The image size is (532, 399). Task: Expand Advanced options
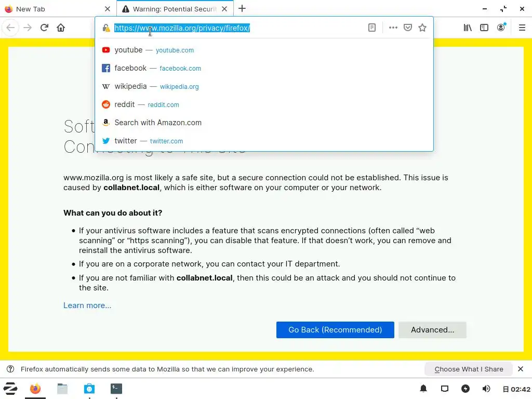click(433, 330)
